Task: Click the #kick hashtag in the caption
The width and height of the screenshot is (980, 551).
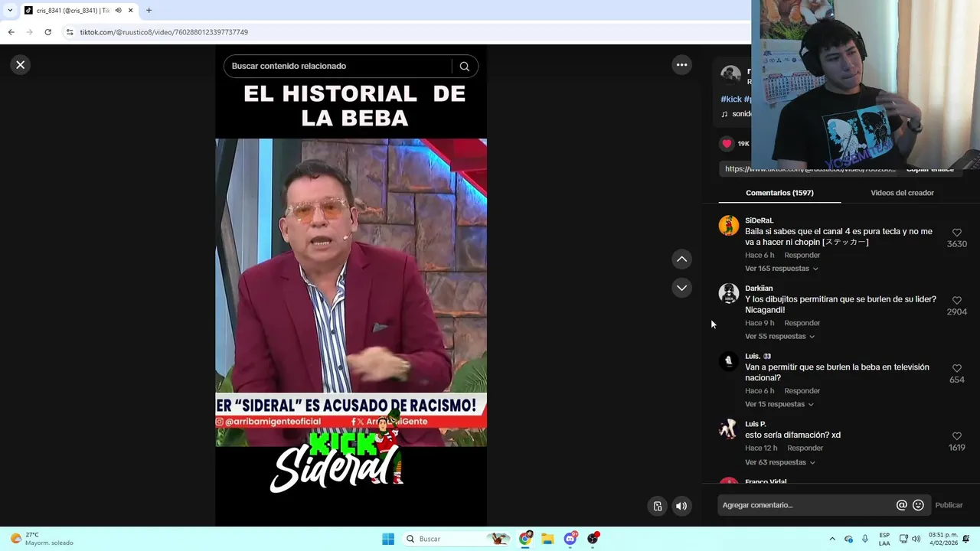Action: tap(731, 99)
